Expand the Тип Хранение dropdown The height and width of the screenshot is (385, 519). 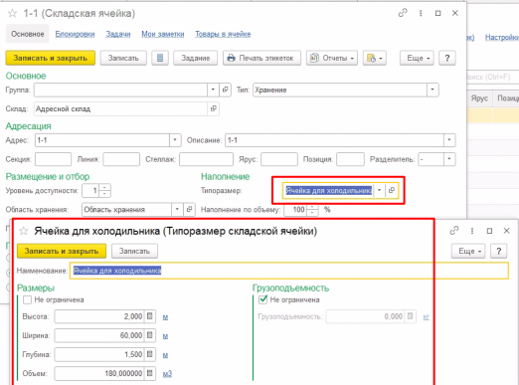(432, 90)
